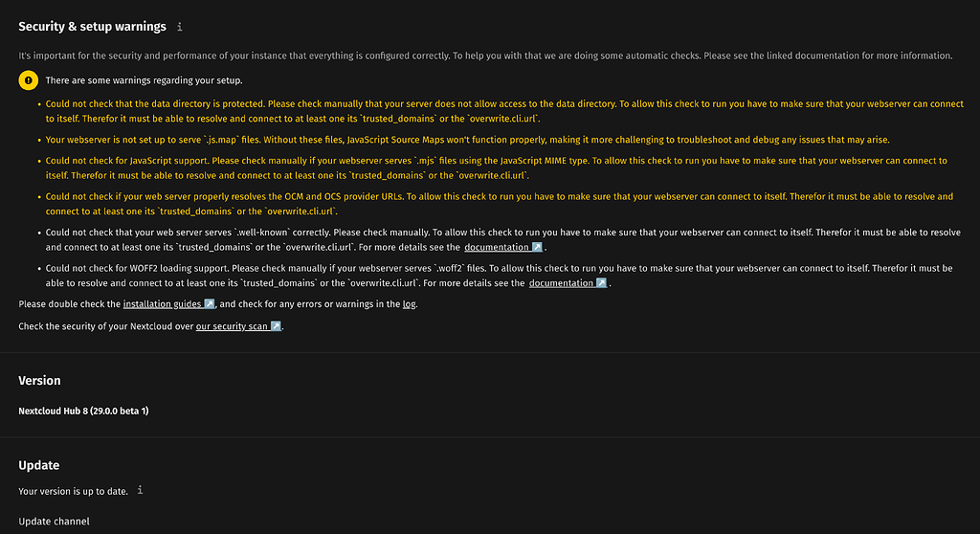Open documentation link for WOFF2 warning
The height and width of the screenshot is (534, 980).
coord(561,283)
